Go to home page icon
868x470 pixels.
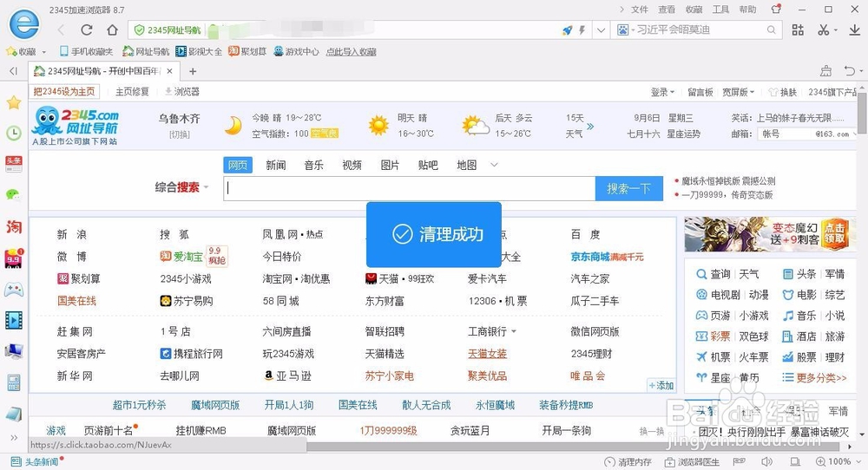point(112,29)
